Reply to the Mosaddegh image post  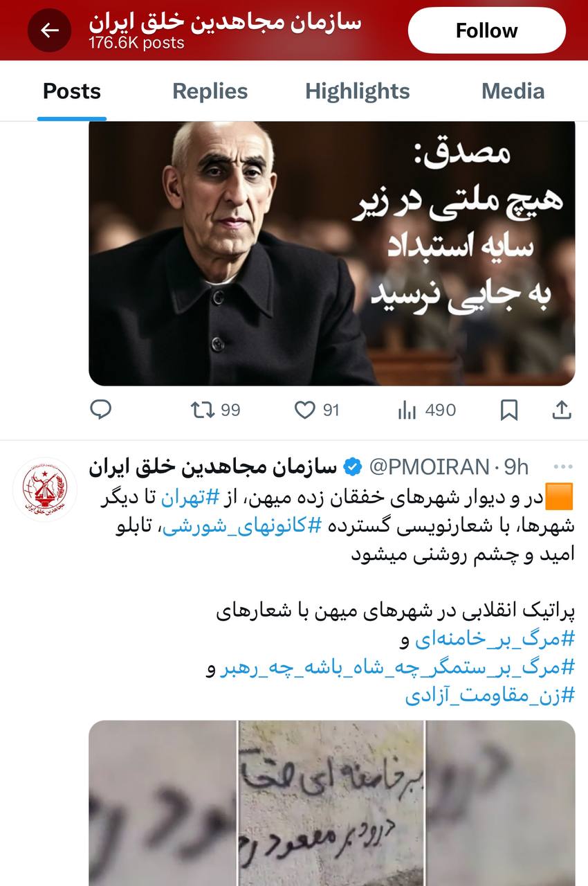pos(101,410)
